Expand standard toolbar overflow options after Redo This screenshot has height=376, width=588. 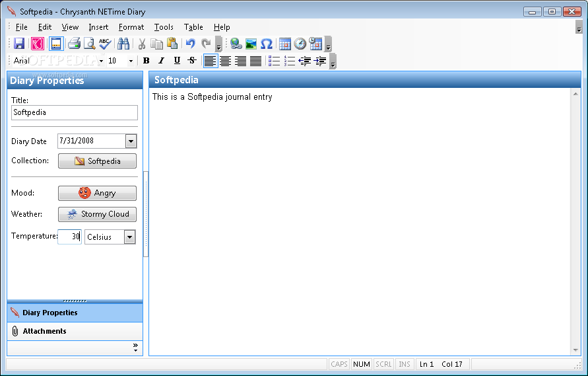(218, 44)
